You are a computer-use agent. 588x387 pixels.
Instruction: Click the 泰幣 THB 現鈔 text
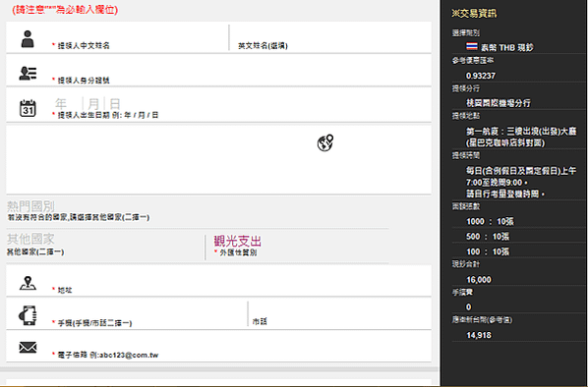click(507, 47)
